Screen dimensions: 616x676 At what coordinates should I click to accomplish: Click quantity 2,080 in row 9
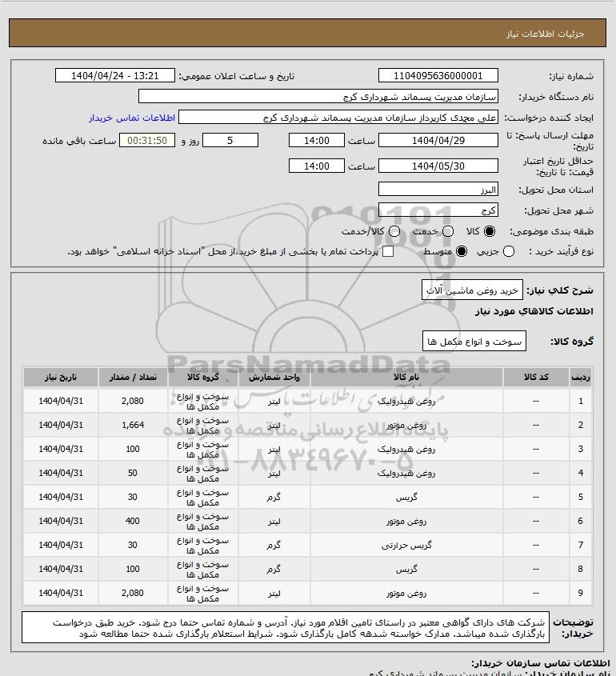tap(132, 593)
